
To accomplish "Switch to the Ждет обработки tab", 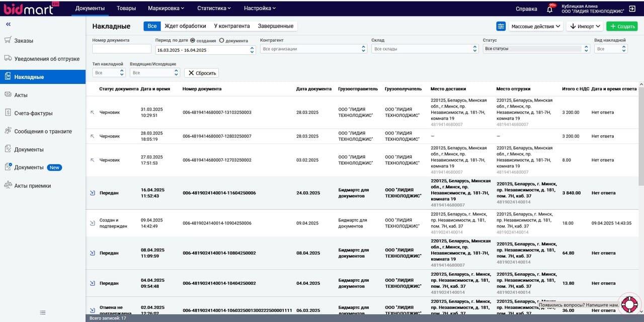I will pos(185,26).
